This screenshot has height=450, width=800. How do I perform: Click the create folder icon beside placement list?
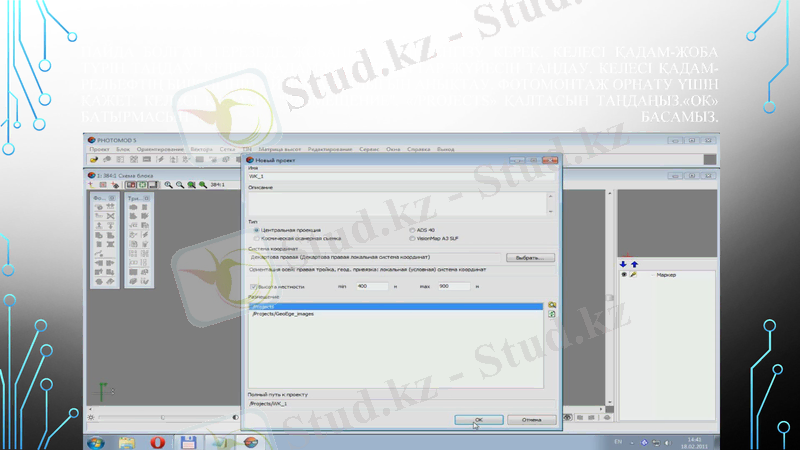tap(551, 303)
